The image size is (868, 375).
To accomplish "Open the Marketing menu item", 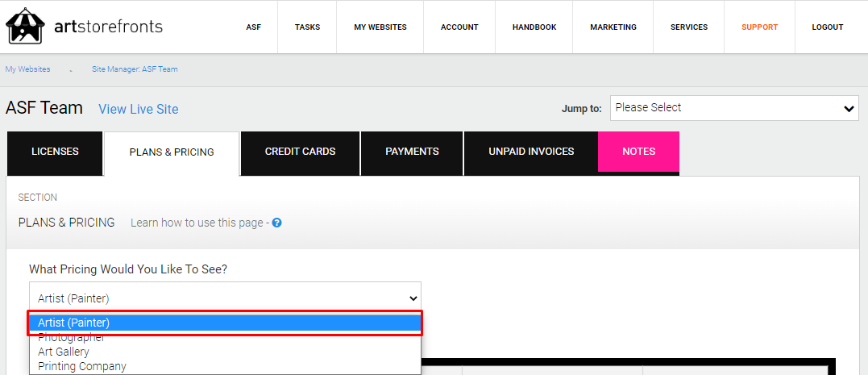I will [613, 27].
